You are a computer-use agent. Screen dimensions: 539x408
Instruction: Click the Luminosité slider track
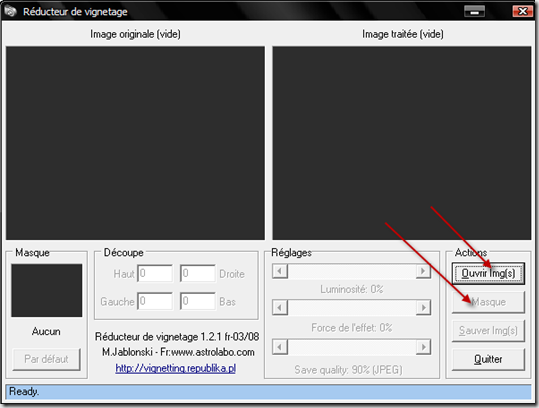[352, 271]
